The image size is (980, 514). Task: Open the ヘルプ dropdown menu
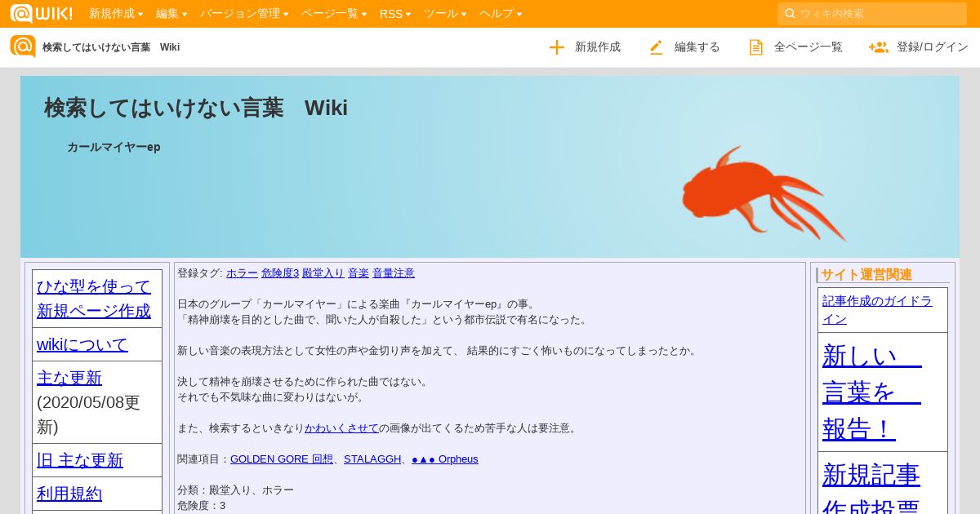[x=501, y=13]
